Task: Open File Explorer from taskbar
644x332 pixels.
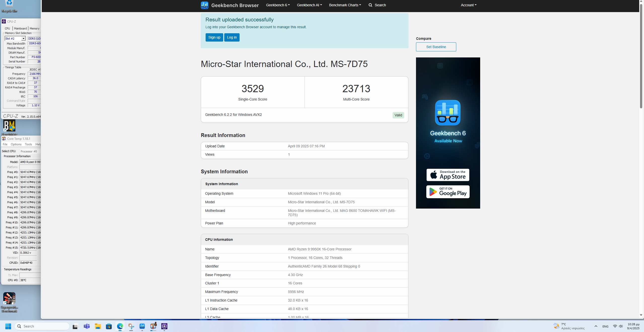Action: coord(98,326)
